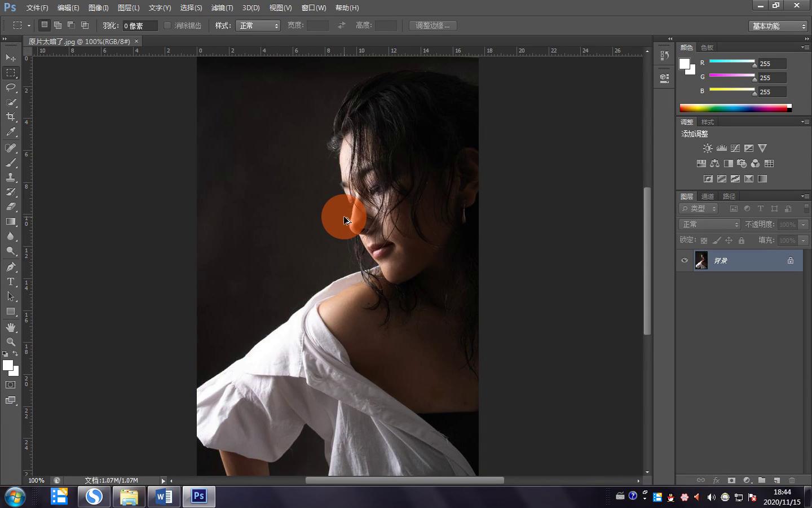
Task: Open the 滤镜(T) menu
Action: point(222,8)
